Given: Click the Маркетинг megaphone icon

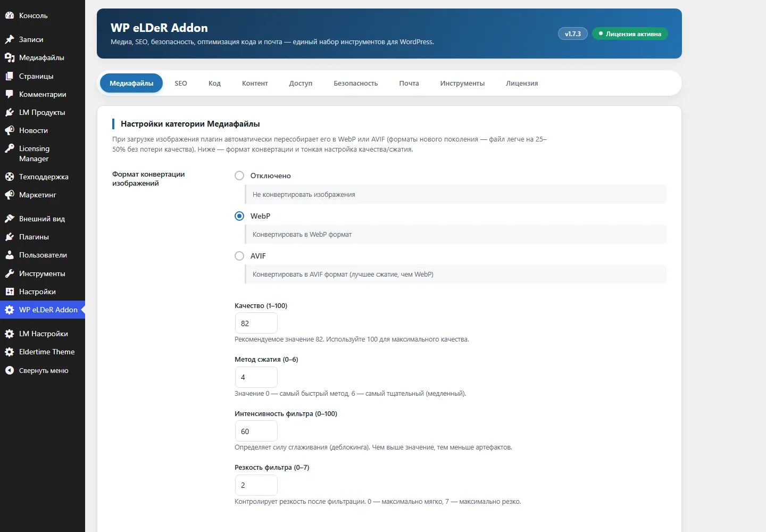Looking at the screenshot, I should point(10,195).
